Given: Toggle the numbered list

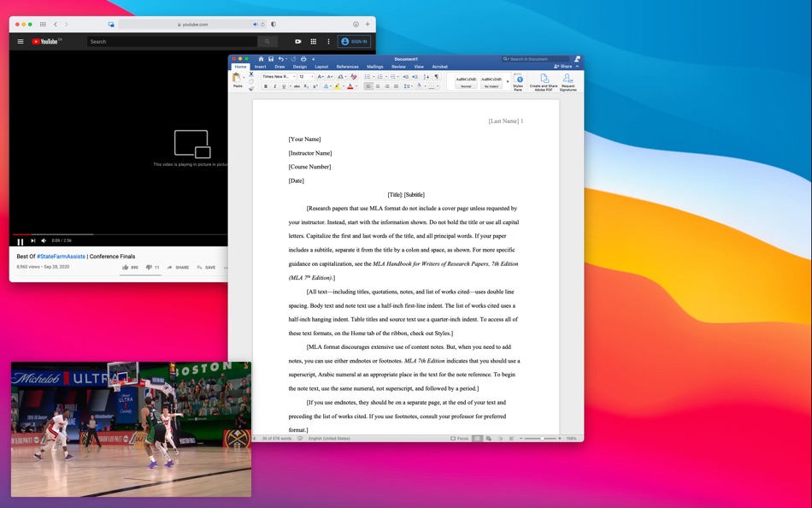Looking at the screenshot, I should point(380,76).
